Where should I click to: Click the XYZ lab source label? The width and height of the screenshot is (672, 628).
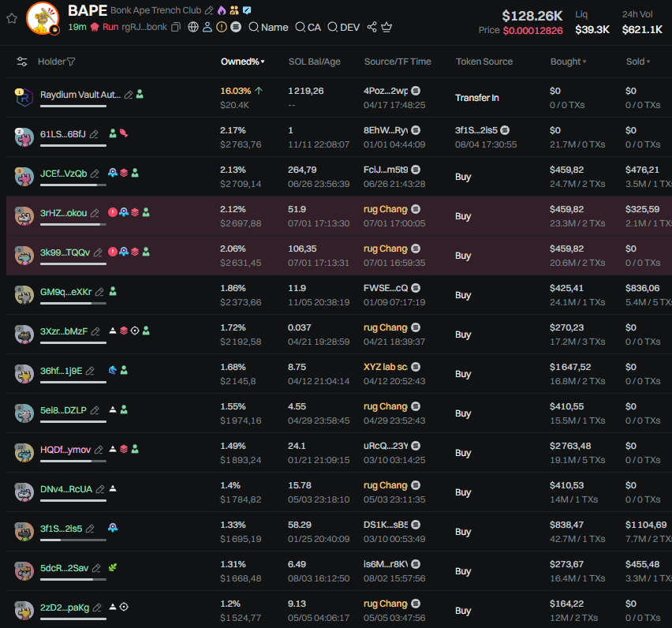tap(386, 367)
